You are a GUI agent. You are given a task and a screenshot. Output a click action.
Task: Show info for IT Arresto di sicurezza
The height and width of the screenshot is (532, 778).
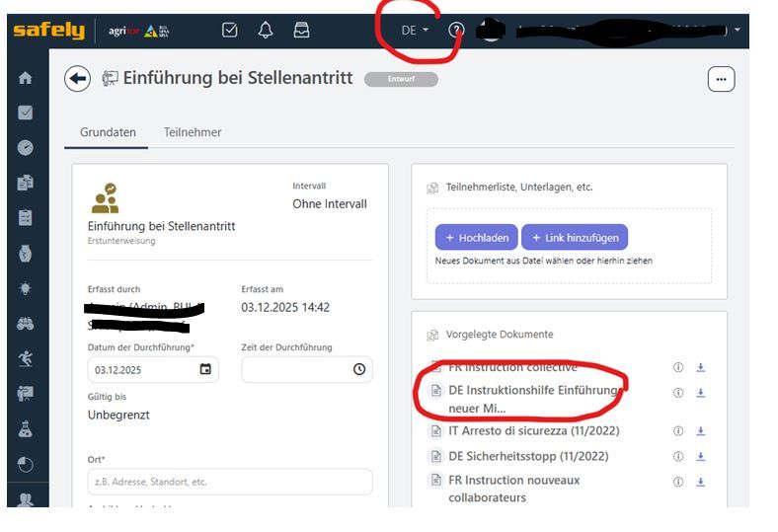[677, 431]
